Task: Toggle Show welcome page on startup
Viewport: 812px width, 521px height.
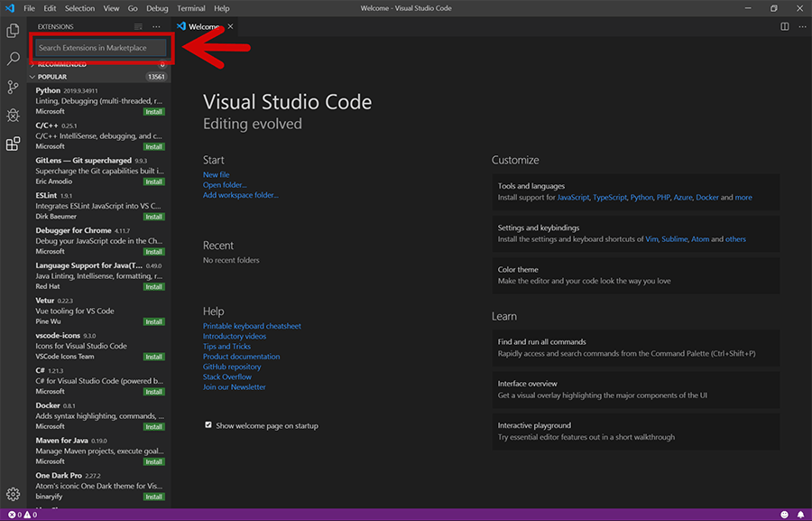Action: coord(208,425)
